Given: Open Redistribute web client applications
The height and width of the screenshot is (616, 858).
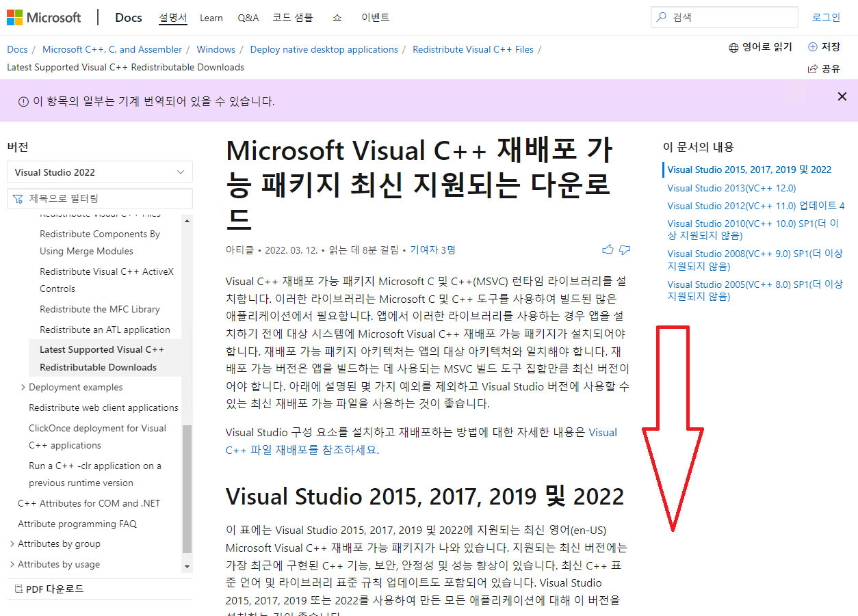Looking at the screenshot, I should pos(103,407).
